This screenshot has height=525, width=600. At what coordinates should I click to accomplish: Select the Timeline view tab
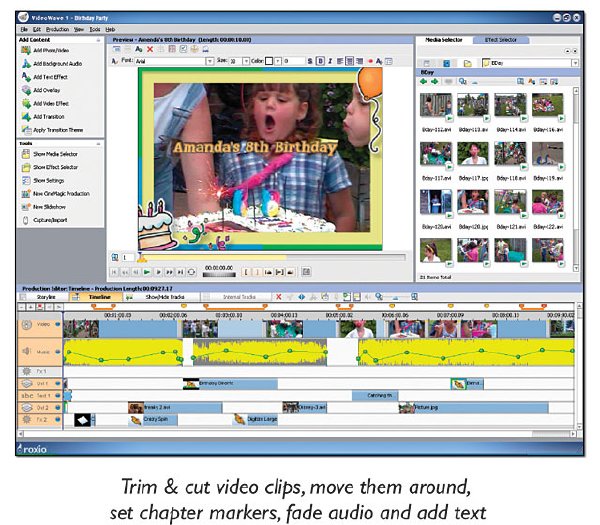[x=96, y=297]
